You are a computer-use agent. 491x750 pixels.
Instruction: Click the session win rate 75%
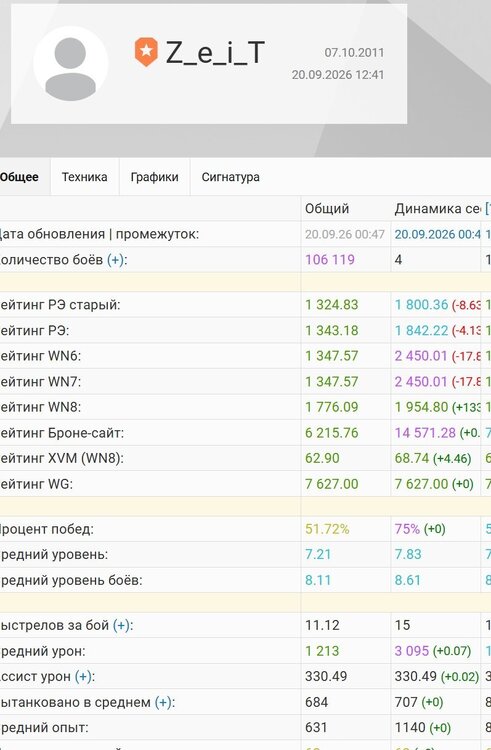pos(407,529)
